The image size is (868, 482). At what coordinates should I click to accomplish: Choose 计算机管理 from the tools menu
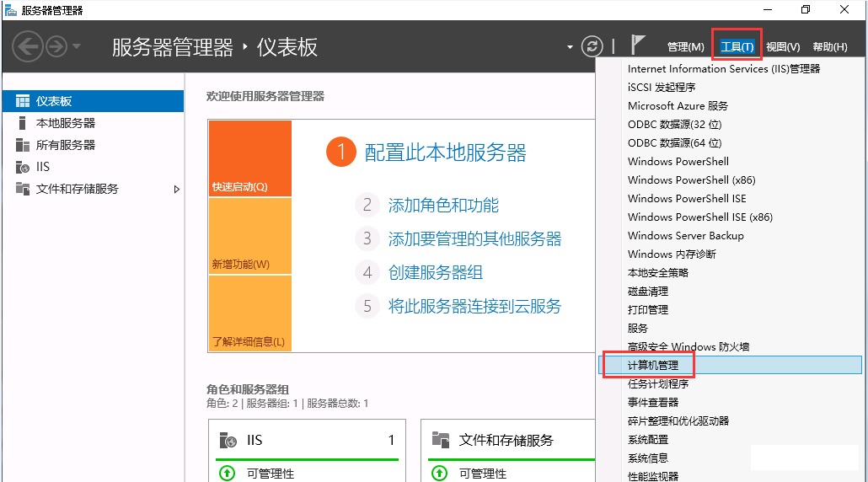pos(653,365)
